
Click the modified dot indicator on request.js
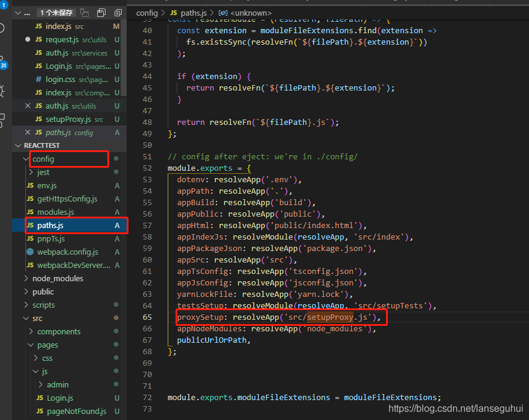pyautogui.click(x=27, y=40)
